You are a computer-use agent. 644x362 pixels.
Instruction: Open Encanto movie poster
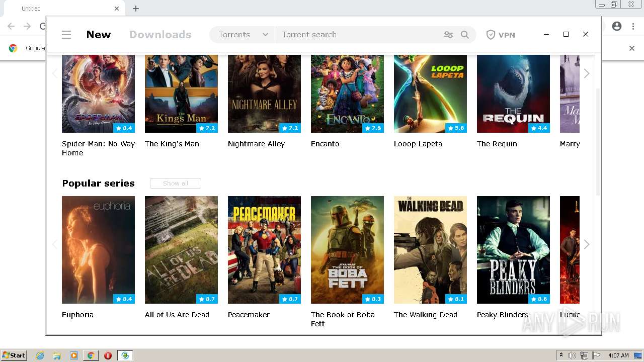pyautogui.click(x=347, y=94)
